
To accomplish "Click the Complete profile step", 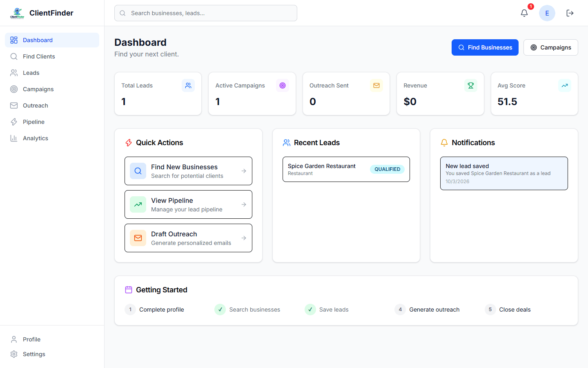I will tap(154, 310).
